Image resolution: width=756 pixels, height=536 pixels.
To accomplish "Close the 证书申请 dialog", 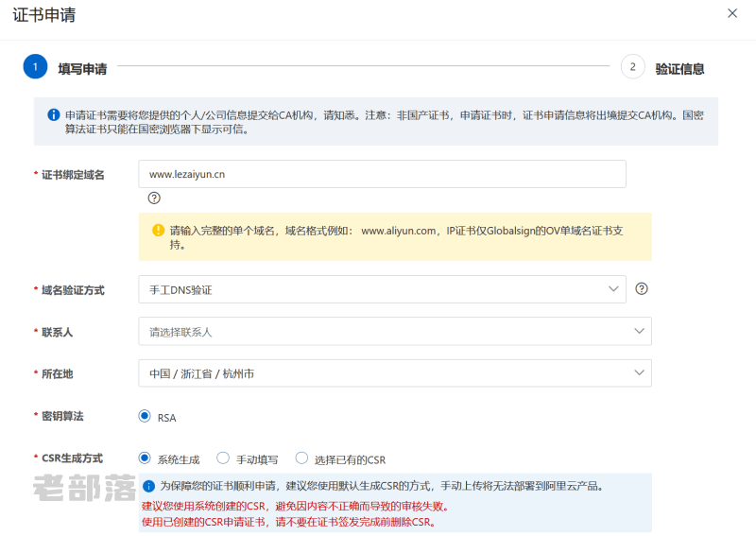I will coord(731,13).
